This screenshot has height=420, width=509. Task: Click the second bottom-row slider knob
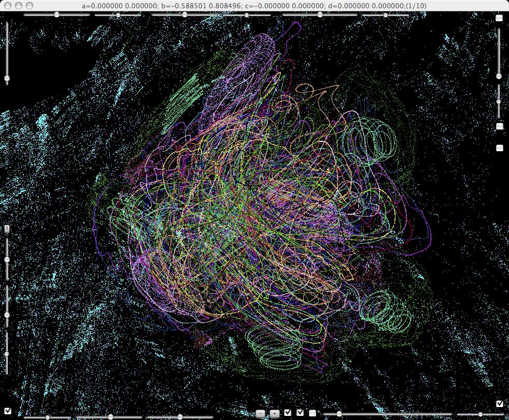pyautogui.click(x=111, y=417)
